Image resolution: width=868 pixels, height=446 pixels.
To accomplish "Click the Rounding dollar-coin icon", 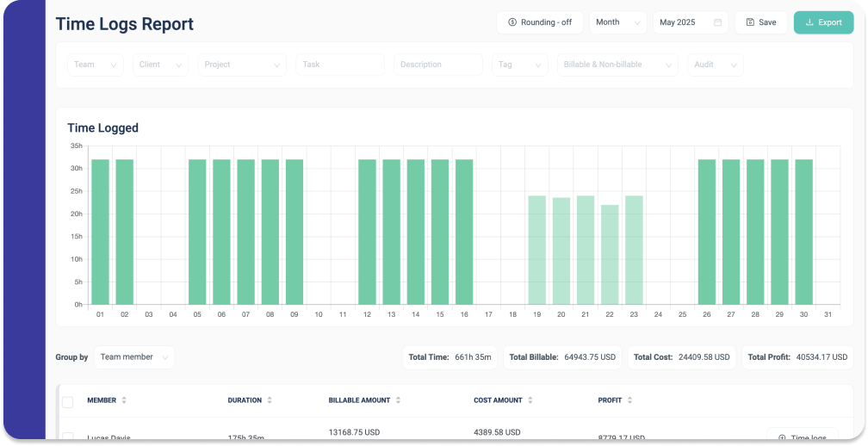I will click(x=512, y=22).
